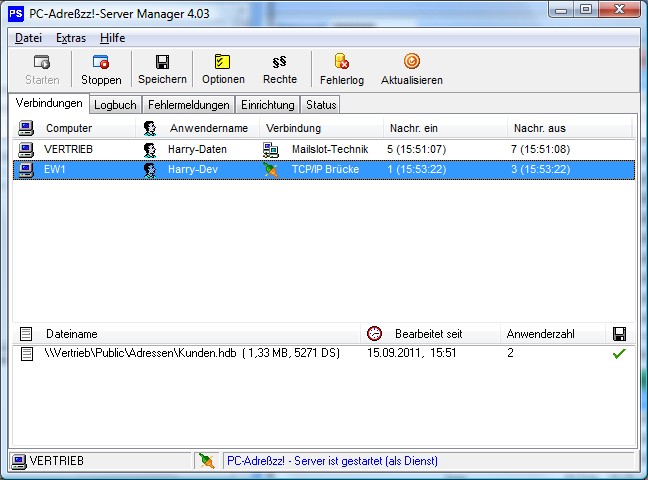Viewport: 648px width, 480px height.
Task: Click the 15.09.2011, 15:51 date value
Action: 412,353
